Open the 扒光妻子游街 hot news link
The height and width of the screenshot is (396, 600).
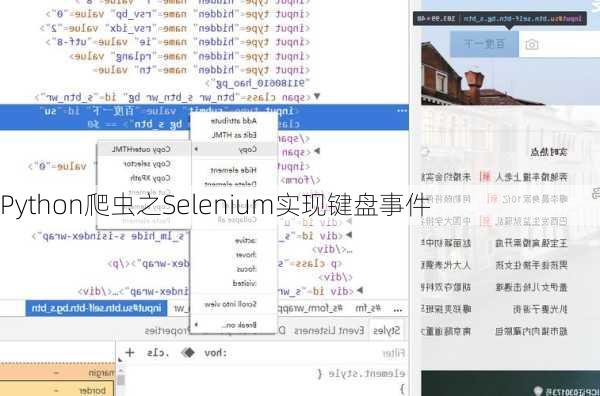coord(540,309)
